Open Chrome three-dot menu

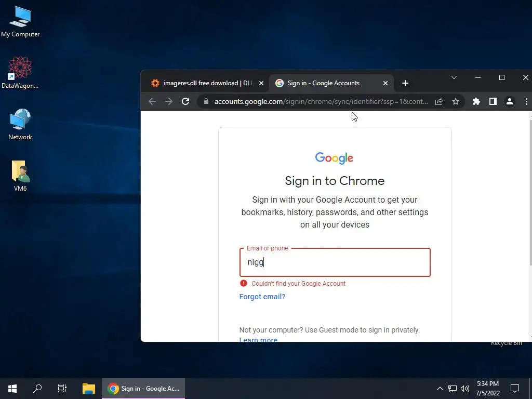click(526, 101)
